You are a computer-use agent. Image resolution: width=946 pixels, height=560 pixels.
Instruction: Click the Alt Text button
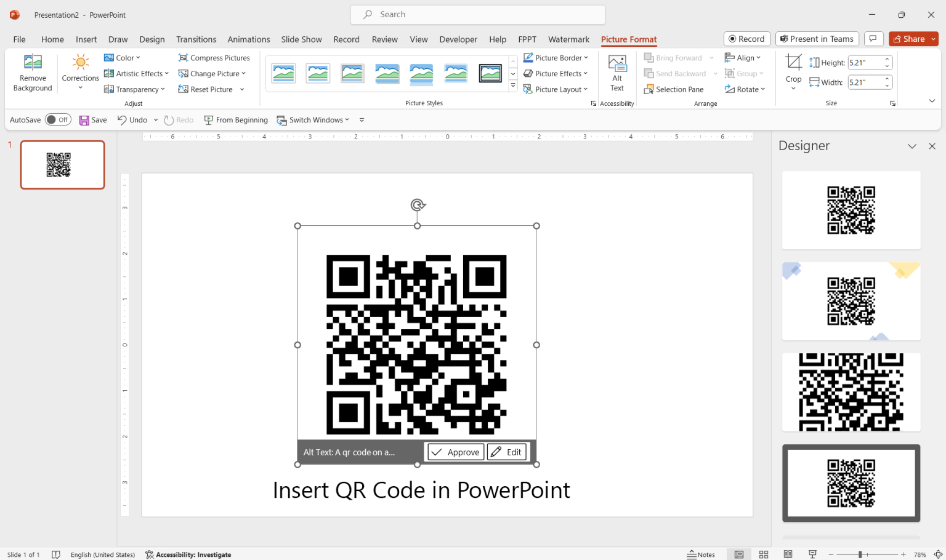617,72
